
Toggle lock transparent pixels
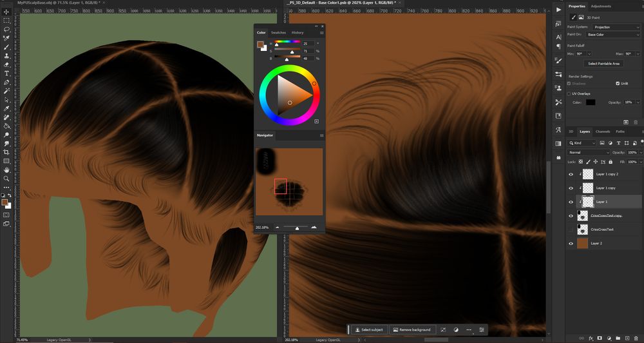pos(580,162)
